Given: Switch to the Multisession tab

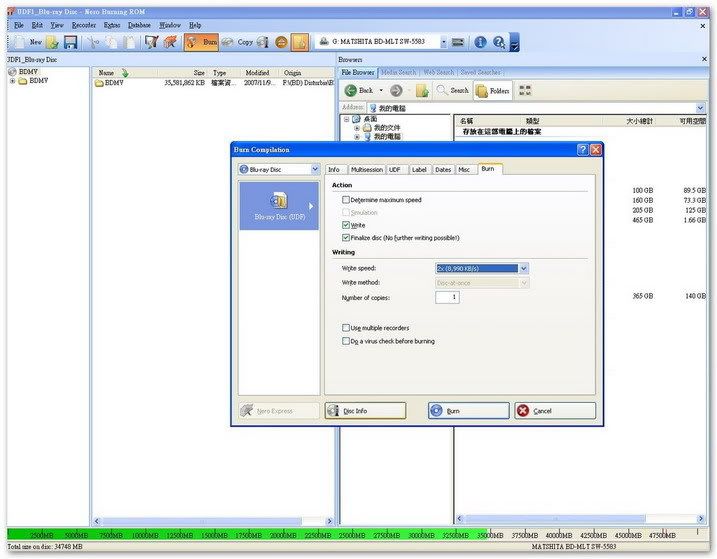Looking at the screenshot, I should [367, 170].
